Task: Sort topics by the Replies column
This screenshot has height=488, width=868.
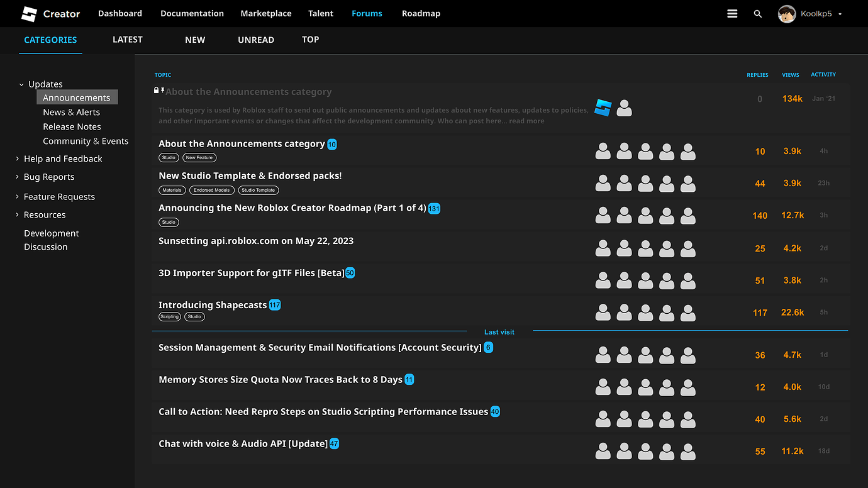Action: [757, 74]
